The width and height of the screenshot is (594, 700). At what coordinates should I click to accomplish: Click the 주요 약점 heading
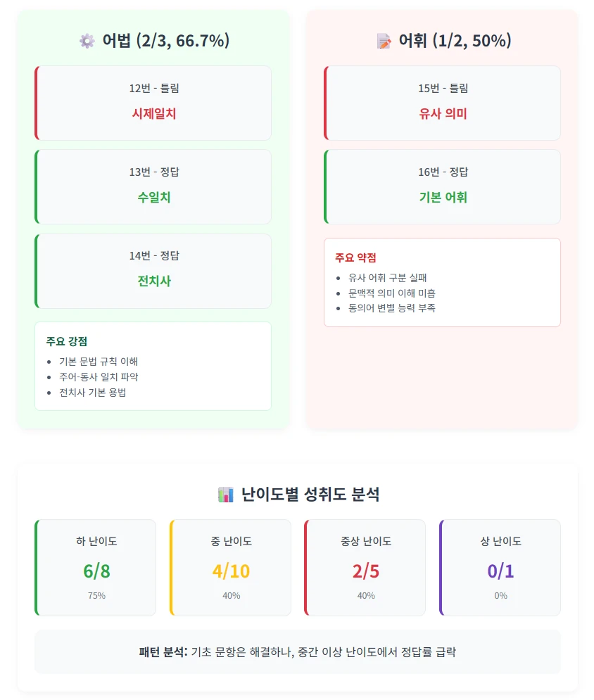(x=355, y=257)
